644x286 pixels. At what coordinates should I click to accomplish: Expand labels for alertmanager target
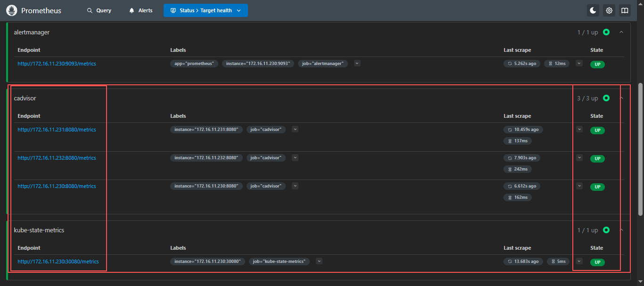tap(357, 63)
